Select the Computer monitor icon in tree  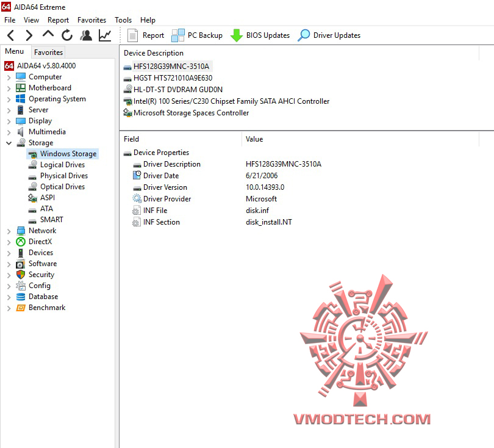[x=21, y=77]
